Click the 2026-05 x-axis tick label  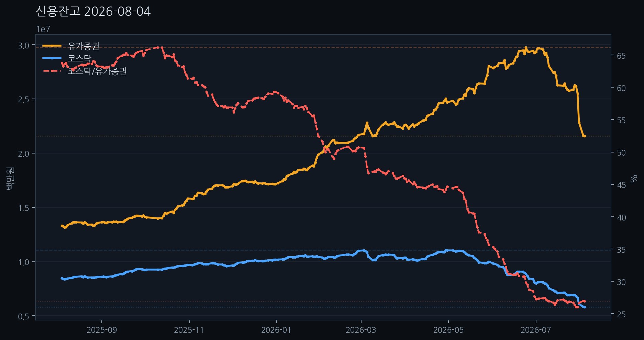pyautogui.click(x=448, y=330)
